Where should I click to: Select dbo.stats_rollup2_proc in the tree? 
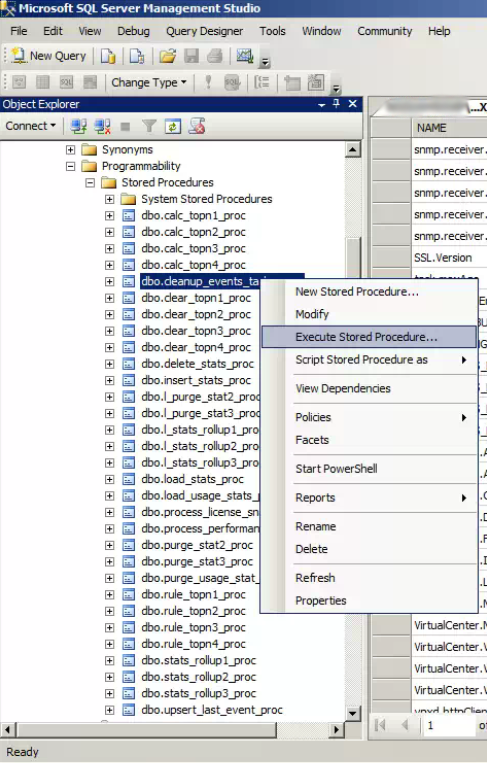tap(198, 677)
